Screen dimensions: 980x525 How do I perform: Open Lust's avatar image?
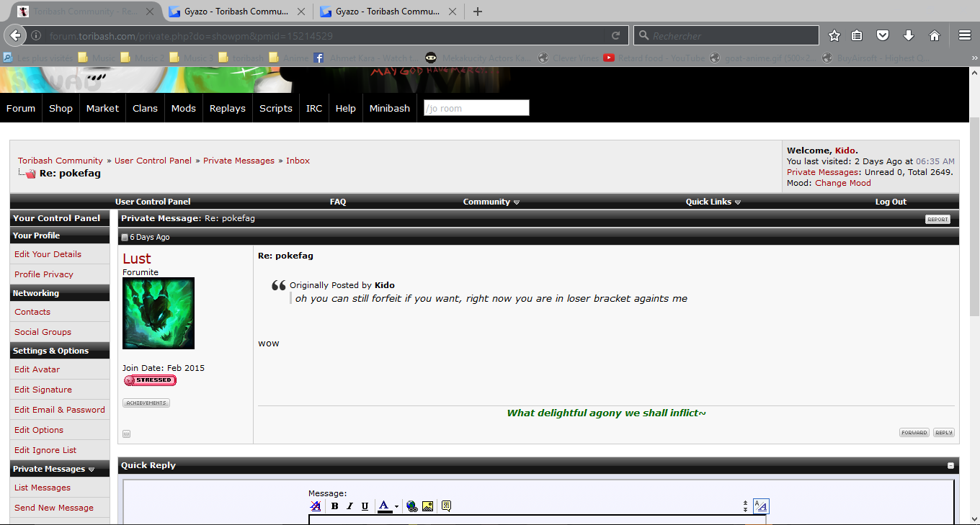pyautogui.click(x=159, y=313)
